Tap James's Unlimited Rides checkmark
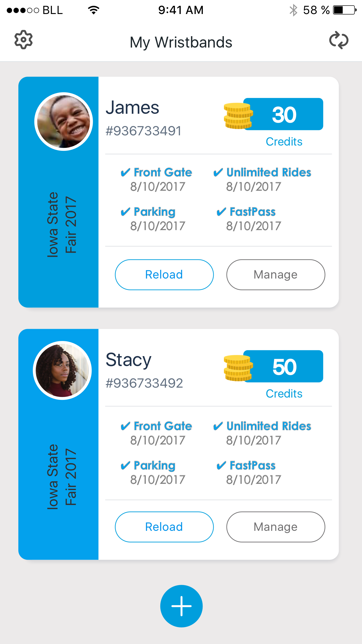The image size is (362, 644). point(218,172)
